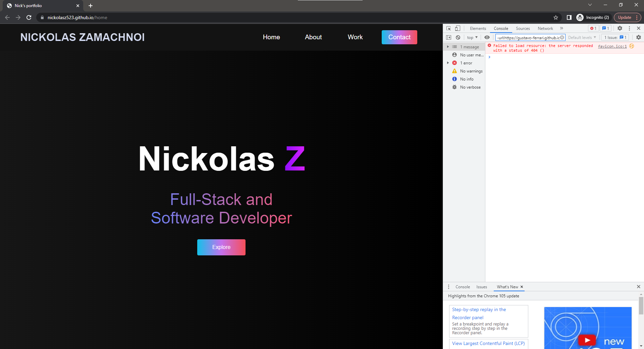
Task: Expand the more tabs chevron in DevTools
Action: coord(561,28)
